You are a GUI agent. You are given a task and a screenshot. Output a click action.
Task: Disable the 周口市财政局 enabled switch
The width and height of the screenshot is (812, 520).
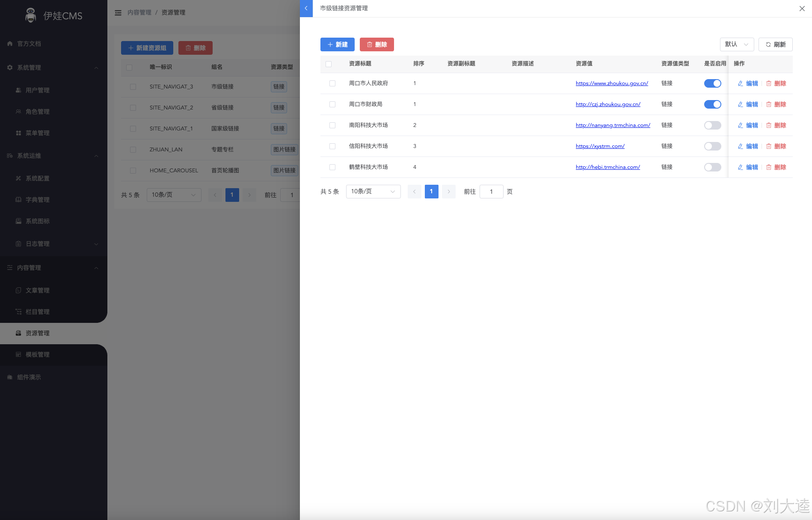point(713,104)
